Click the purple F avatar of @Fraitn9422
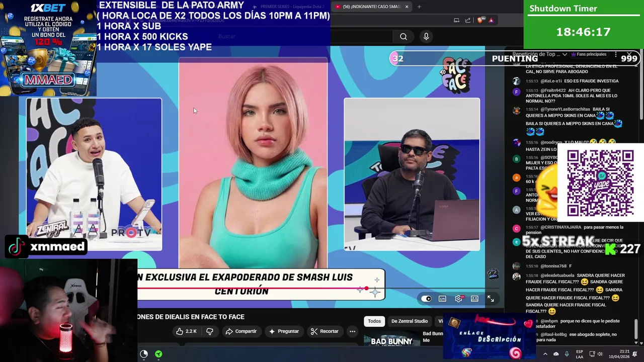644x362 pixels. 516,92
